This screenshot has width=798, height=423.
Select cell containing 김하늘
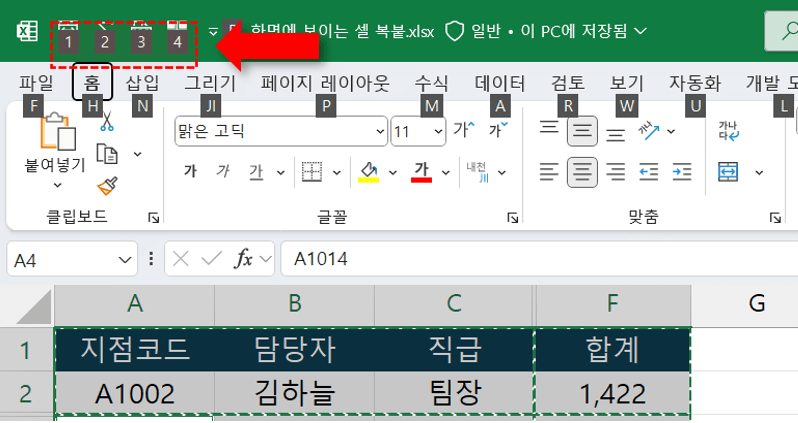295,393
